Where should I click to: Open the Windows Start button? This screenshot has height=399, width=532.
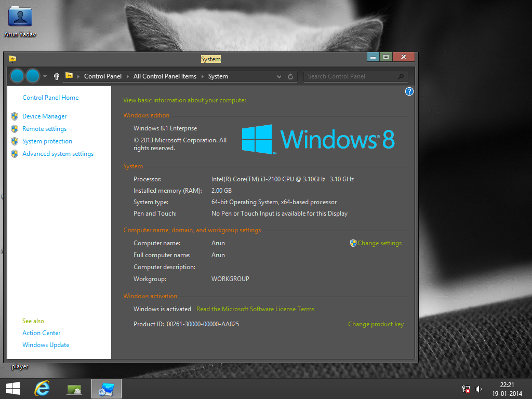(13, 389)
